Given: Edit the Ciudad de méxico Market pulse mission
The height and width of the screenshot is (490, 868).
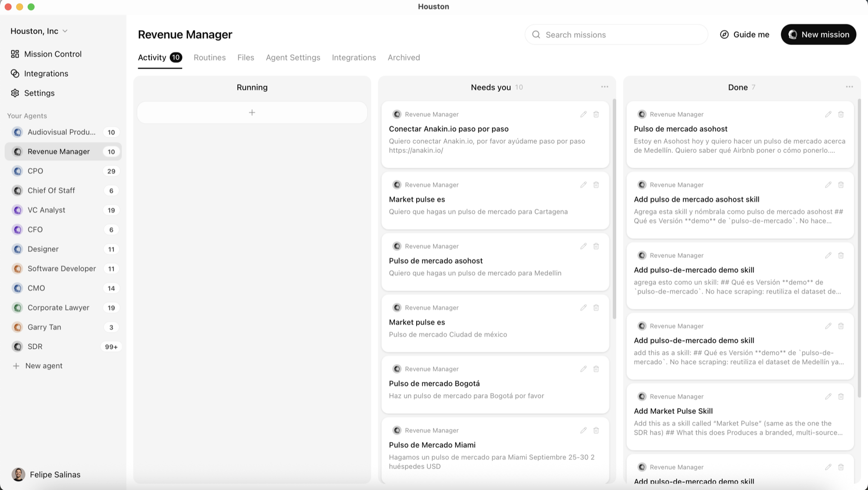Looking at the screenshot, I should coord(583,308).
